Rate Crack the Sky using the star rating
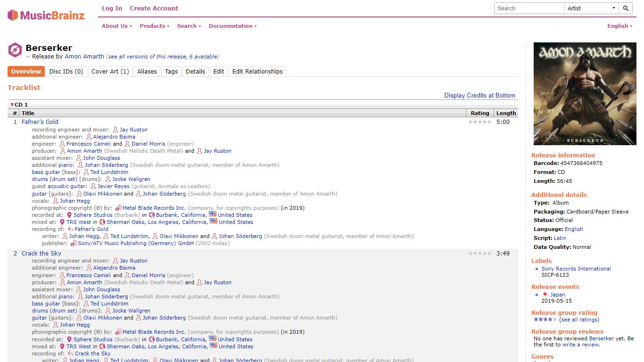Viewport: 644px width, 362px height. tap(480, 254)
